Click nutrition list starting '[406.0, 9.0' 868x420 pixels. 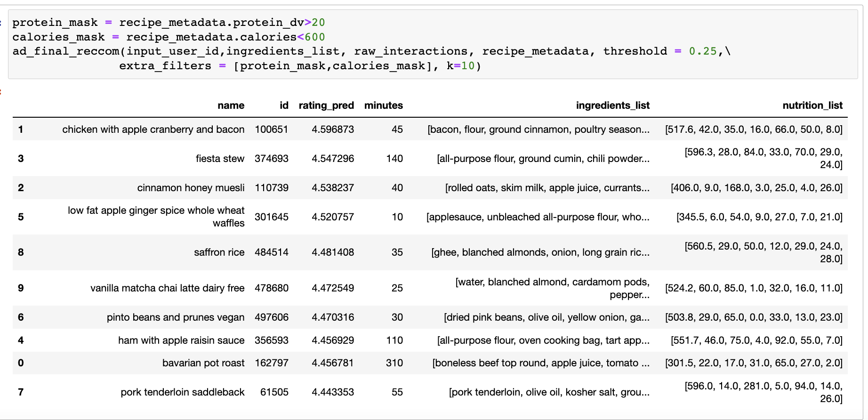coord(756,188)
